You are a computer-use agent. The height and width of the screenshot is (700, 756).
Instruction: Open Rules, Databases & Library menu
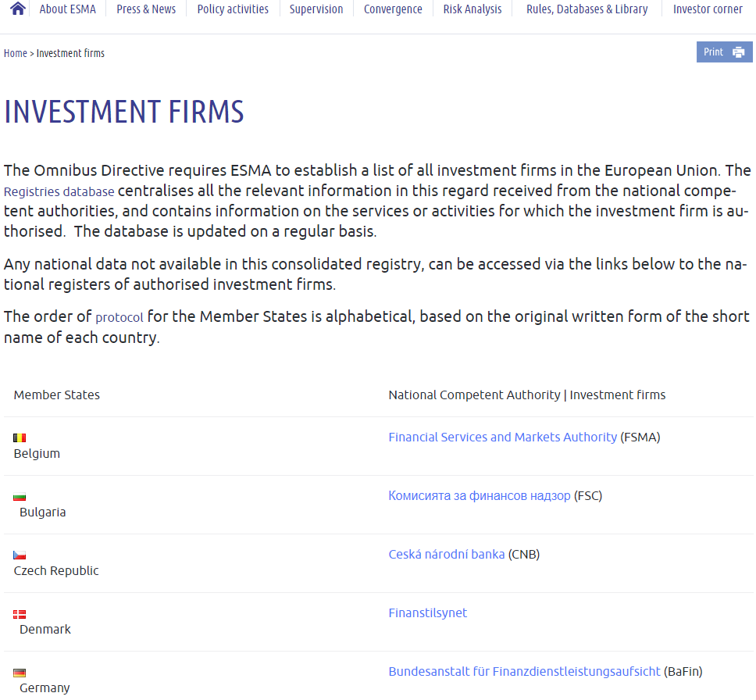pos(587,9)
